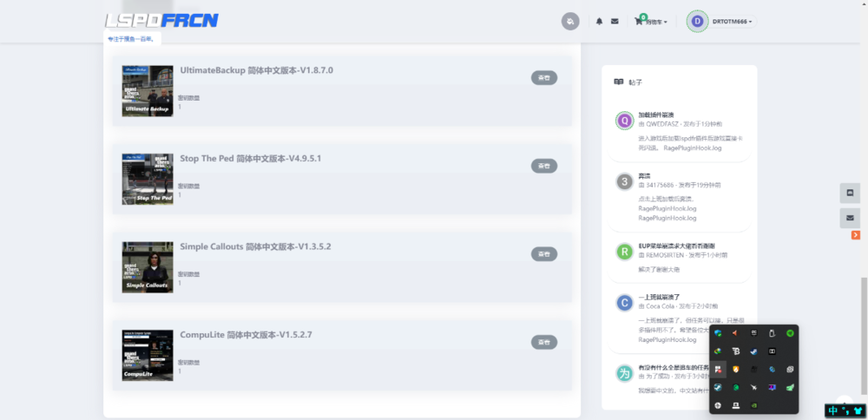Click the LSPDFRCN site logo
Image resolution: width=868 pixels, height=420 pixels.
(161, 21)
